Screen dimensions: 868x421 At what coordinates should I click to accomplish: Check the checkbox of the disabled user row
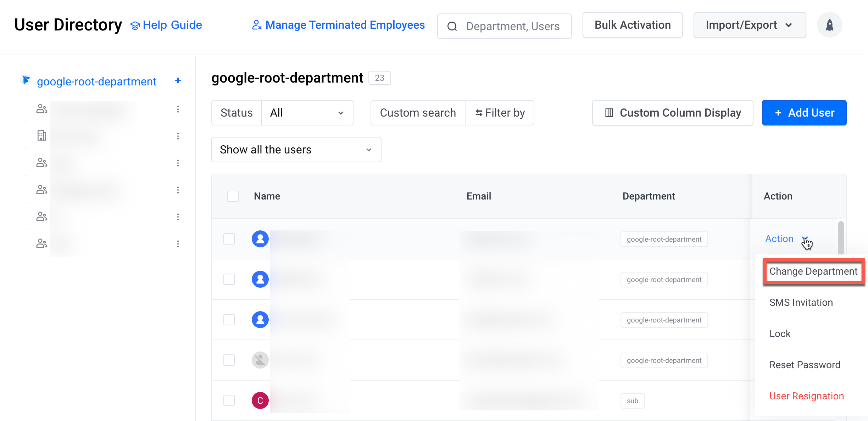tap(229, 360)
